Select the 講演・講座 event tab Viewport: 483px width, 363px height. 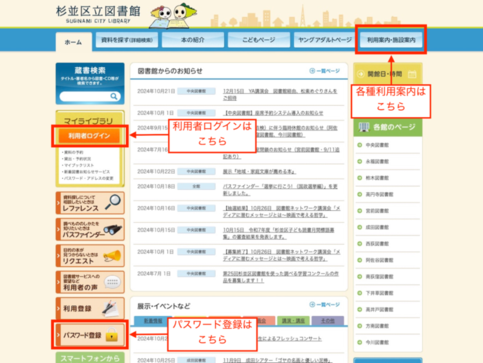coord(293,321)
